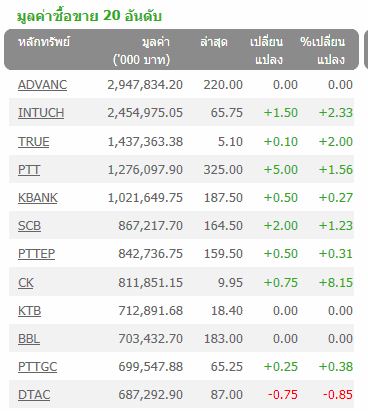This screenshot has width=368, height=411.
Task: Click DTAC's -0.75 change value
Action: pyautogui.click(x=283, y=395)
